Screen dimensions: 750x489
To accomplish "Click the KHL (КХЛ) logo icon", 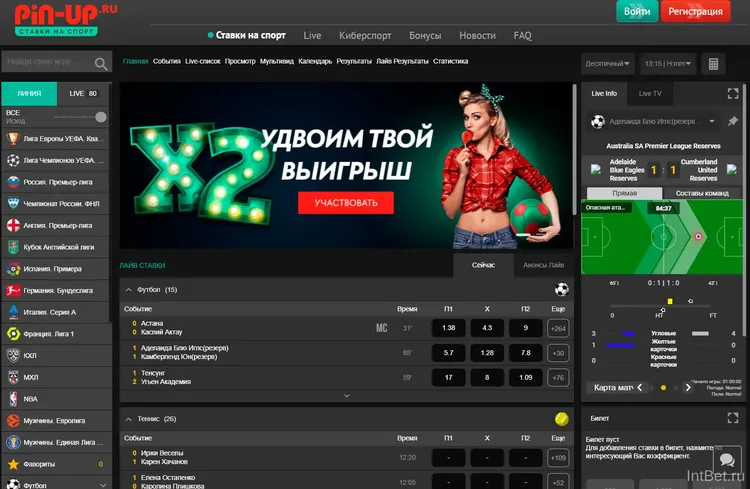I will pos(13,356).
